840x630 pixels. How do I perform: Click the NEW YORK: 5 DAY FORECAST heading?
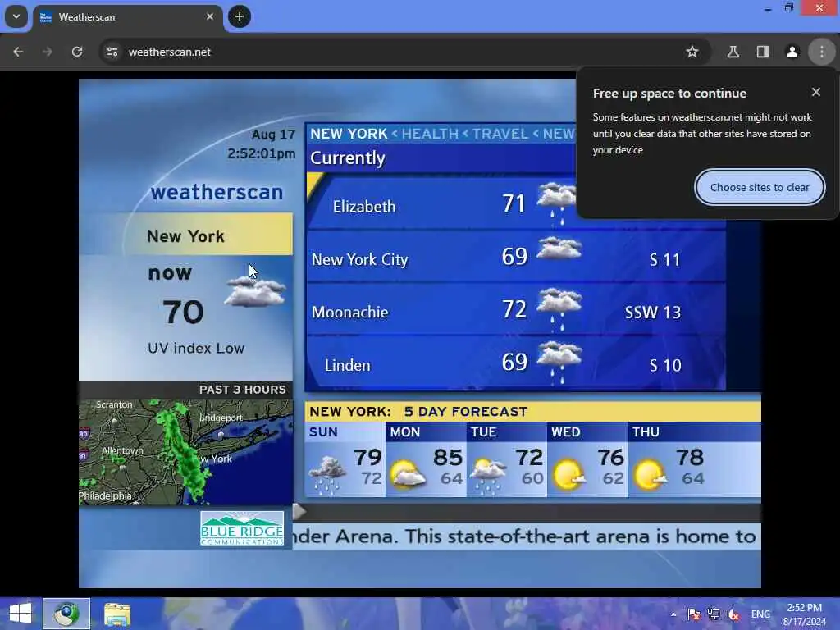point(418,412)
